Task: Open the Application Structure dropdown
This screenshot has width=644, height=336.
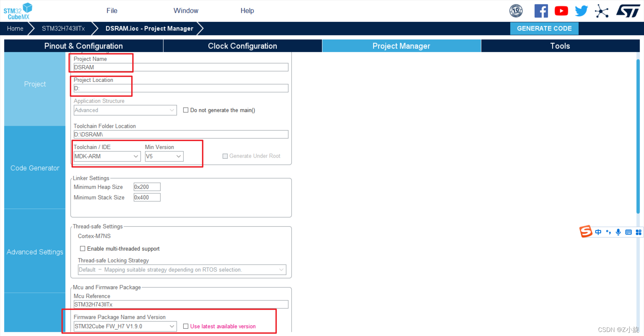Action: (x=125, y=110)
